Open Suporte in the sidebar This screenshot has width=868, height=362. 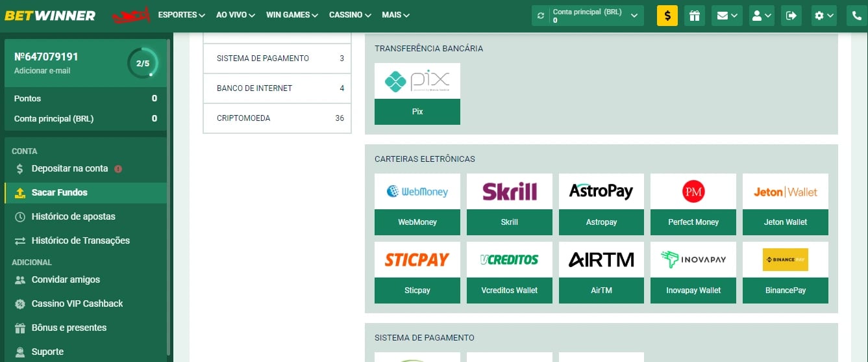point(47,352)
